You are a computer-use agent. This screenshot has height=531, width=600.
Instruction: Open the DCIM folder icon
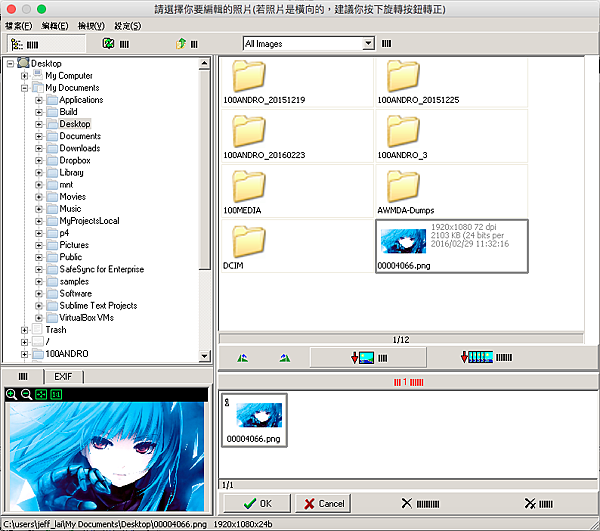[249, 241]
